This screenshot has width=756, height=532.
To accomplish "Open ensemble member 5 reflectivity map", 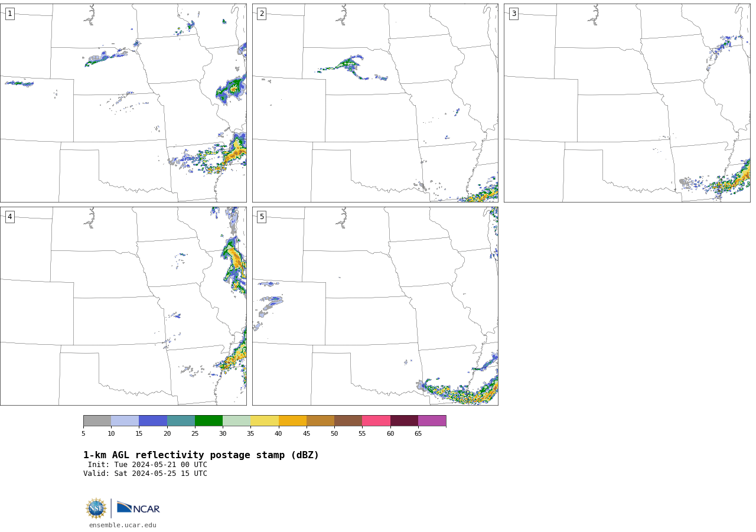I will click(375, 306).
